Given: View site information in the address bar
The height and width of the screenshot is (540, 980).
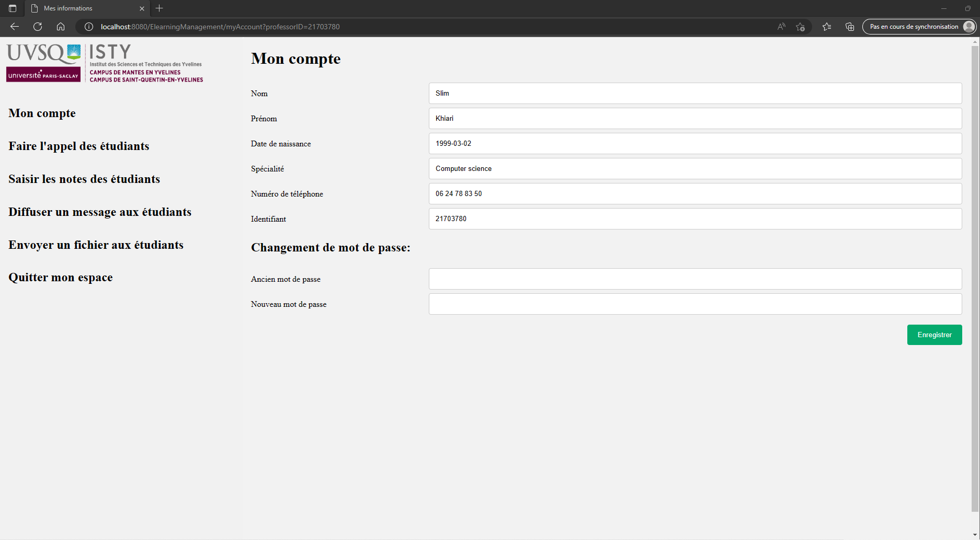Looking at the screenshot, I should click(x=88, y=27).
